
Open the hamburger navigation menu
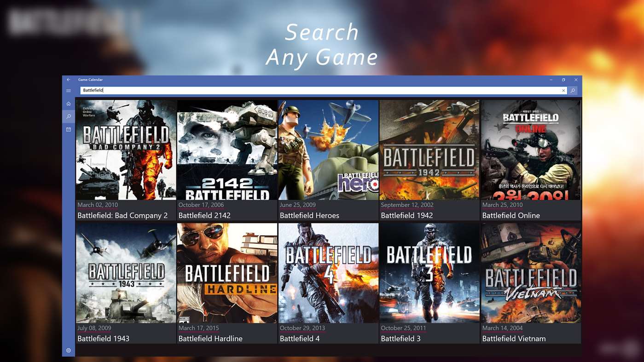pos(69,91)
